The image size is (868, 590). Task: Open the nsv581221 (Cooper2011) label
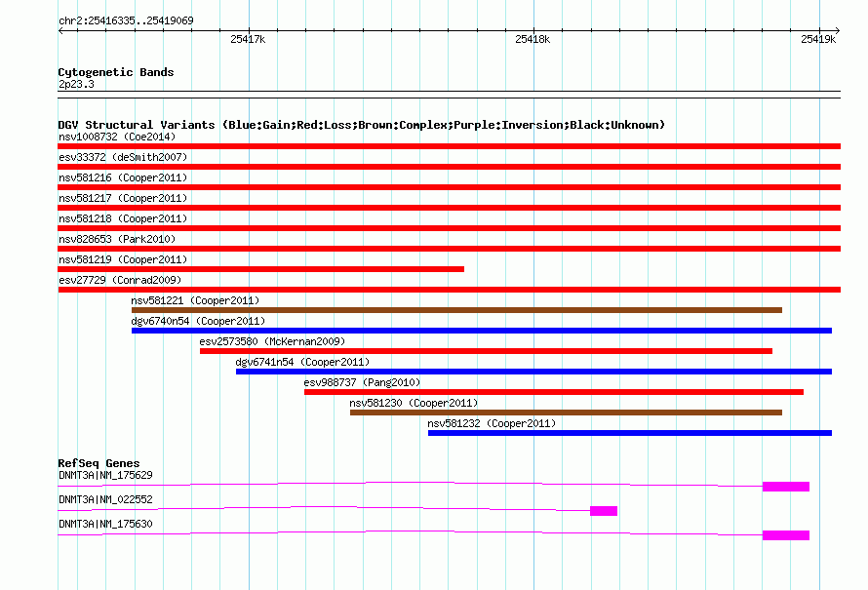coord(195,300)
